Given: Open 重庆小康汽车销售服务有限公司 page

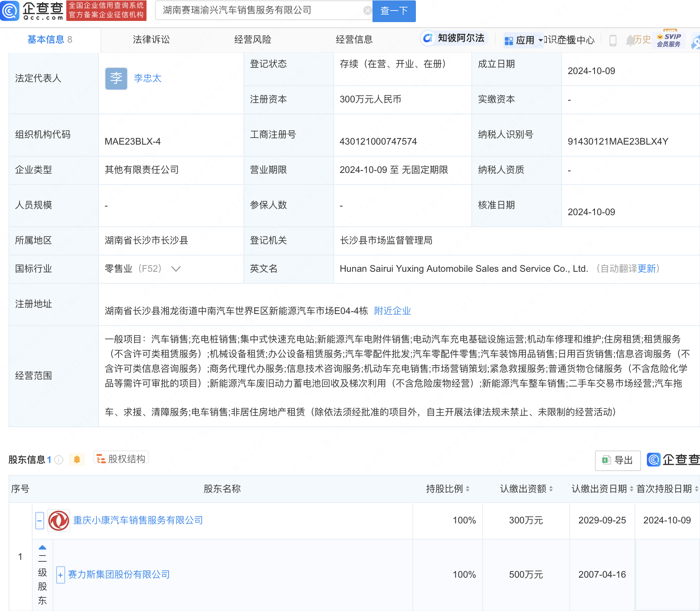Looking at the screenshot, I should (138, 520).
